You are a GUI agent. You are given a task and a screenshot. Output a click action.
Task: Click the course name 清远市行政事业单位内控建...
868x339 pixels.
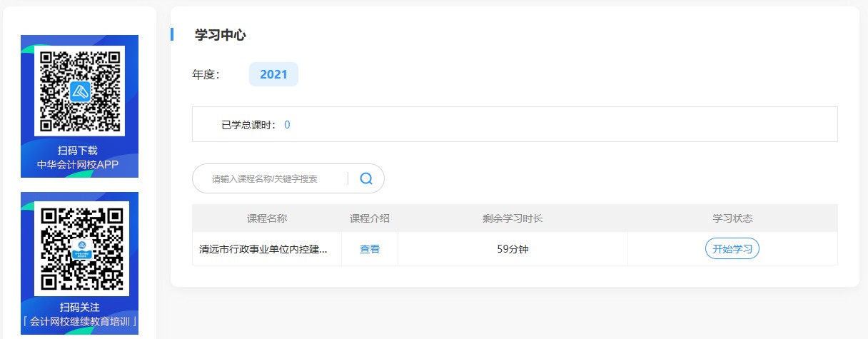click(263, 250)
